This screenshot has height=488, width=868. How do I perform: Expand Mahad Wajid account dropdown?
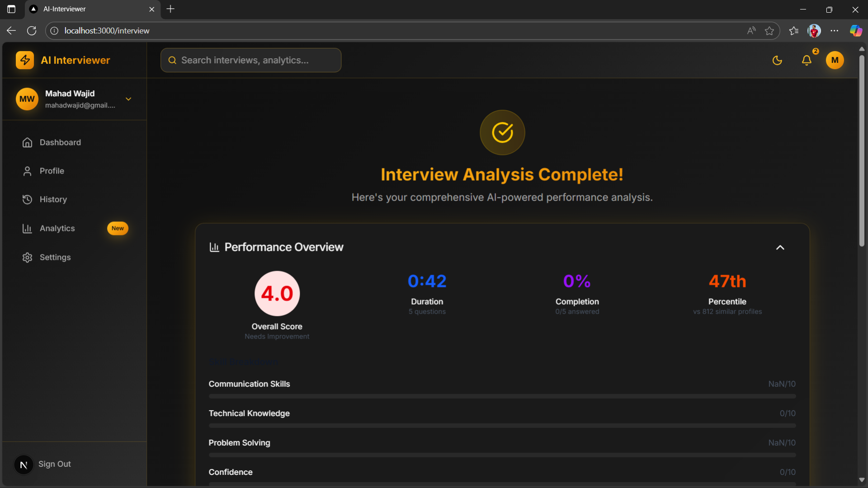128,99
